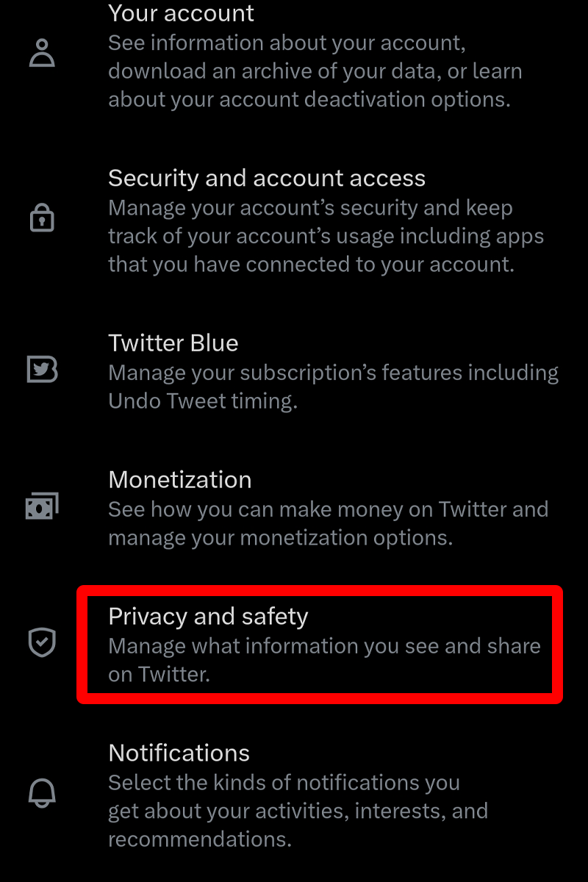Select the kinds of notifications description

pyautogui.click(x=298, y=811)
